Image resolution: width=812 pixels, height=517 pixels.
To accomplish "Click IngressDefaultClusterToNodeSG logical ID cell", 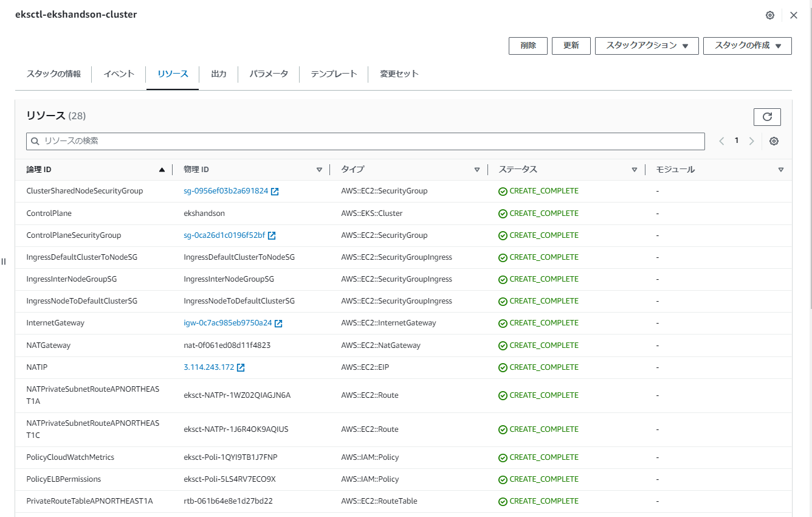I will pyautogui.click(x=82, y=257).
